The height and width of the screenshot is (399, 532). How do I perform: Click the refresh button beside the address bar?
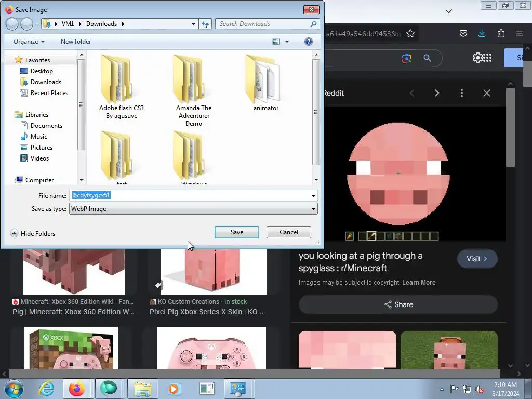tap(205, 24)
